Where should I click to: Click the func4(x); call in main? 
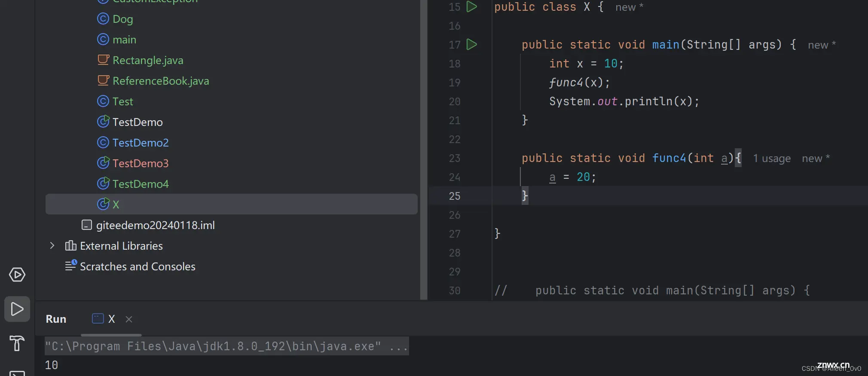click(579, 83)
